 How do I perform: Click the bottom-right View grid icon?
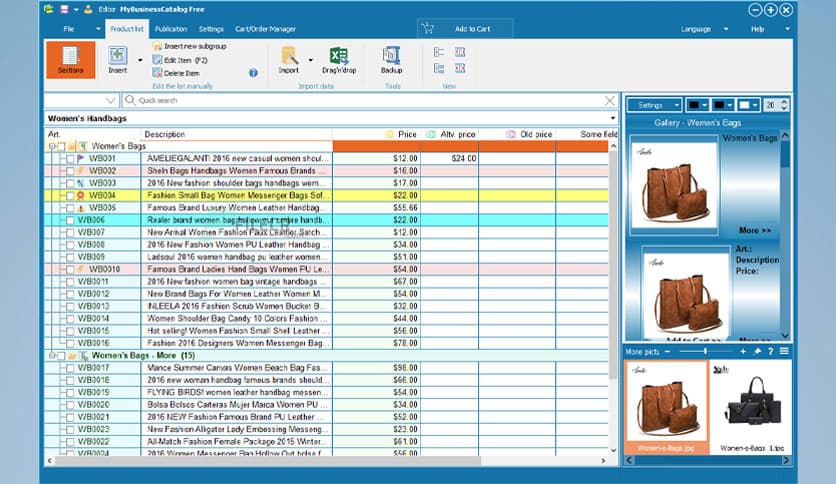tap(460, 68)
